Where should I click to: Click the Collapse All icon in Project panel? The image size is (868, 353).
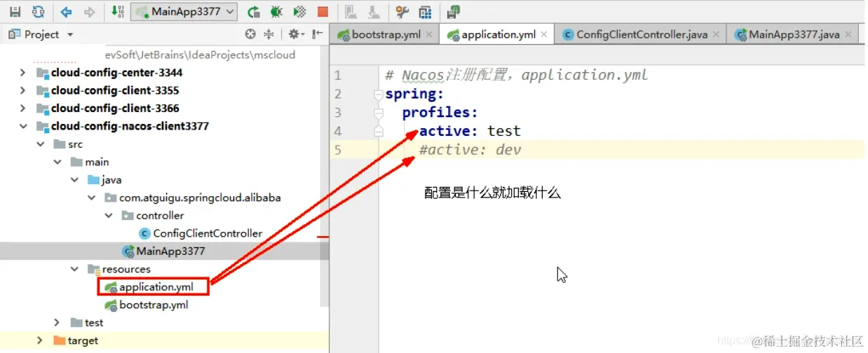[269, 34]
